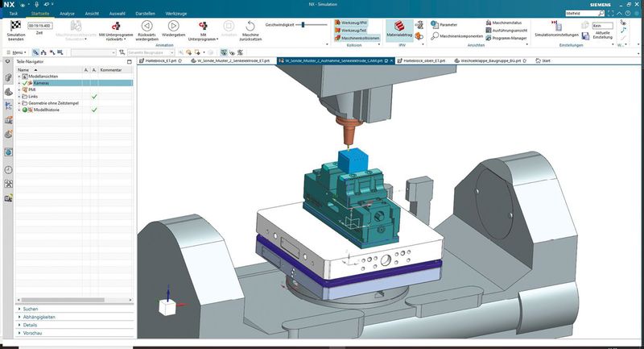Toggle Werkzeug/IPW collision check
Viewport: 644px width, 349px height.
351,23
